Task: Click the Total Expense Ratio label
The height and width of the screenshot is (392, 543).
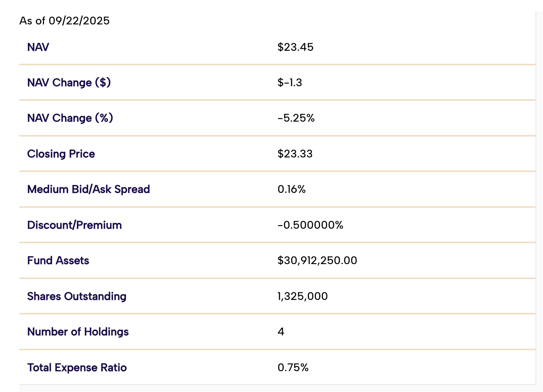Action: [77, 368]
